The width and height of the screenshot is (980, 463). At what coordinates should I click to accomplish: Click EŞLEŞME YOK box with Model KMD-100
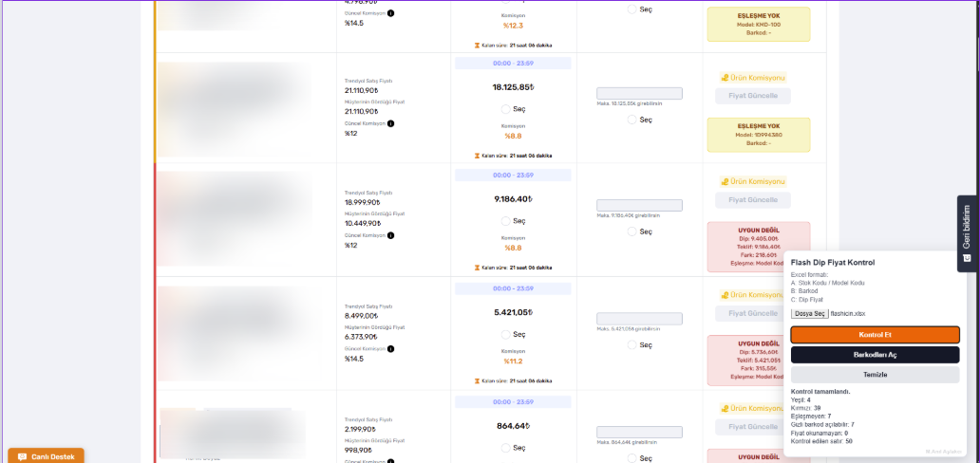758,25
